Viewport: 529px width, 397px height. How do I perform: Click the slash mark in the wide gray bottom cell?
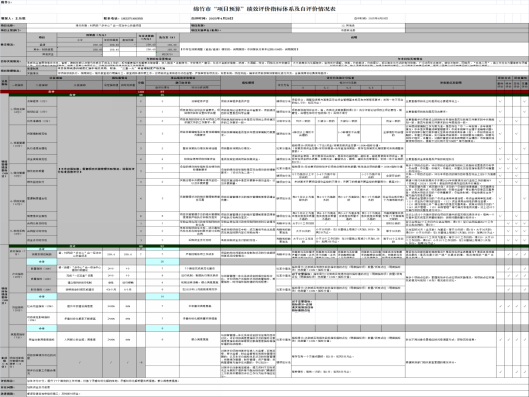(x=80, y=363)
